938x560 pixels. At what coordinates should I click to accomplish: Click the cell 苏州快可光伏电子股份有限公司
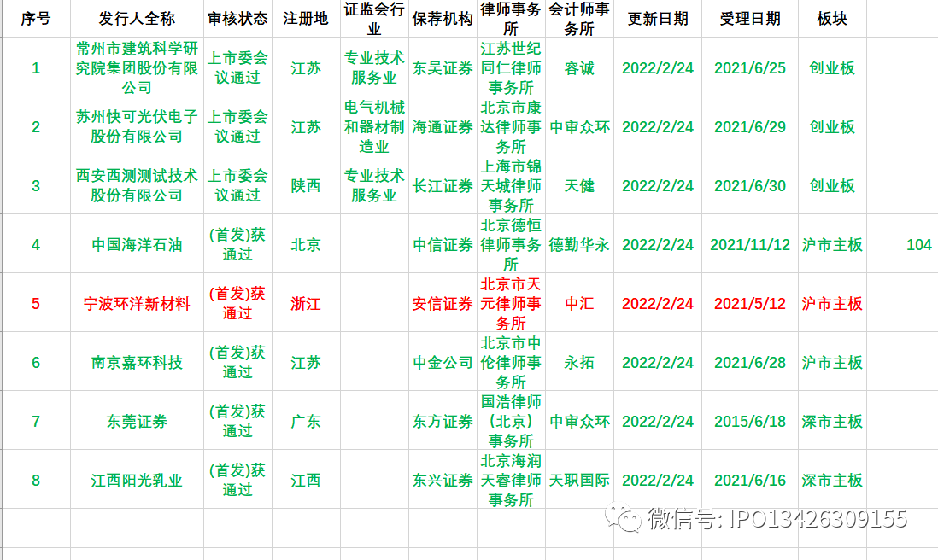[137, 126]
